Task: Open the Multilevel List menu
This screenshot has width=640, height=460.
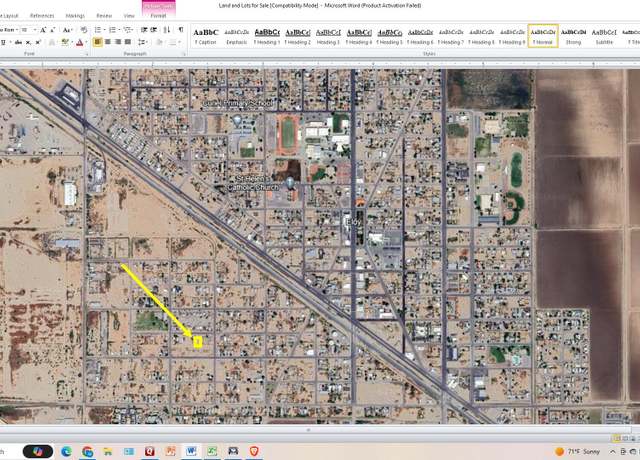Action: 127,30
